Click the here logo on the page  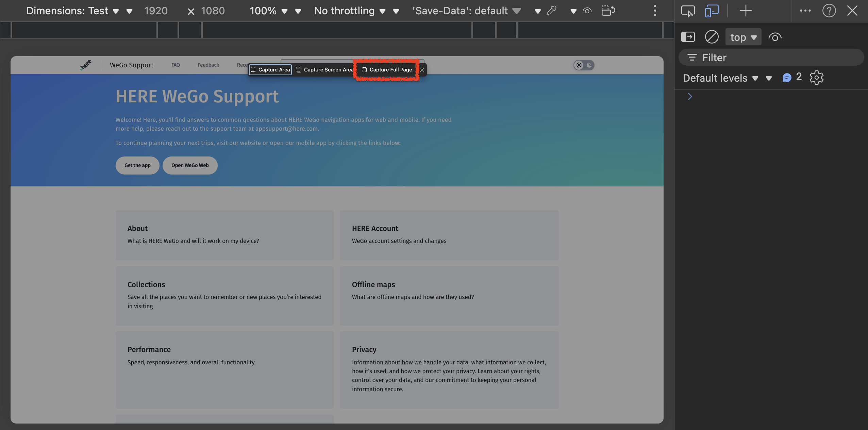[86, 65]
